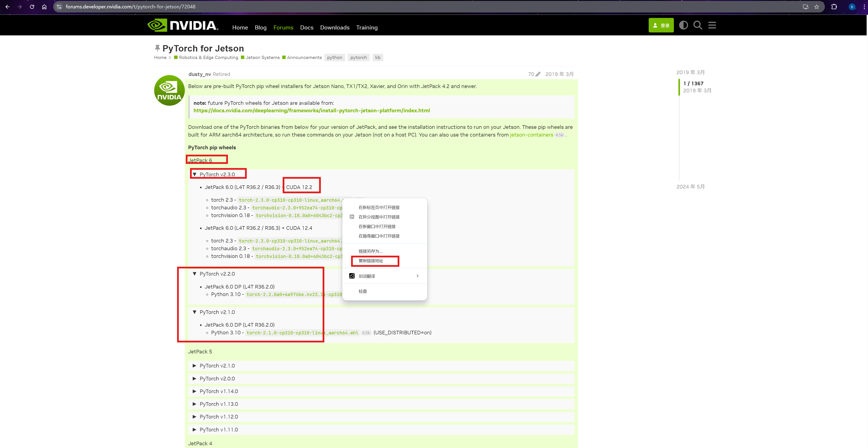Click the green 登录 login button

(x=661, y=26)
